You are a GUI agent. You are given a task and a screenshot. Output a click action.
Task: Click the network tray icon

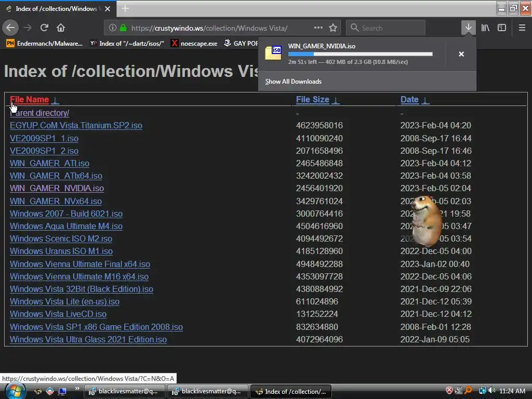tap(482, 391)
